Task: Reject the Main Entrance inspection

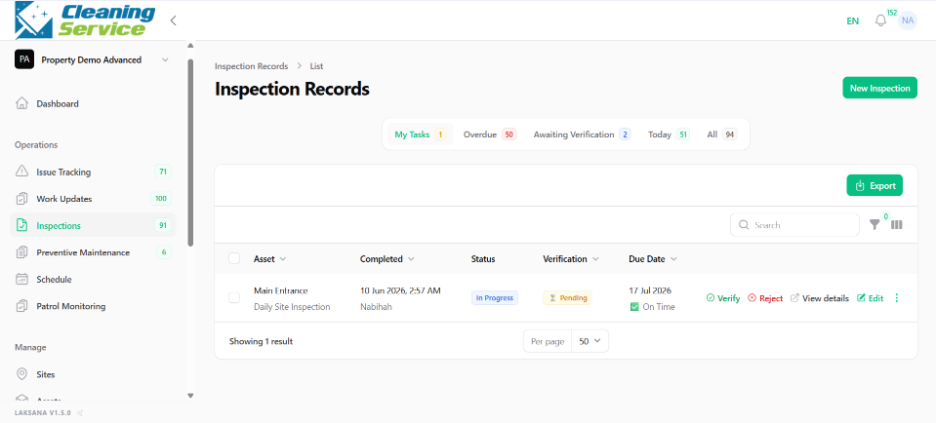Action: pyautogui.click(x=765, y=298)
